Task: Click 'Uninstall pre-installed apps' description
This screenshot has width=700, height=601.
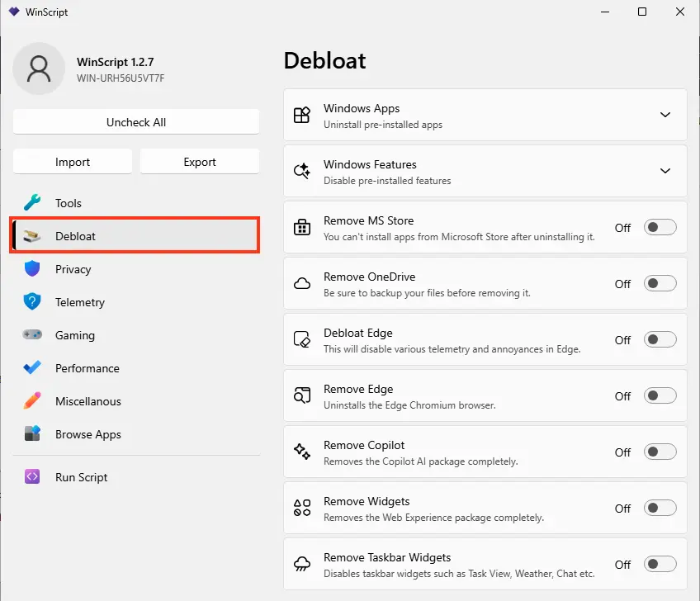Action: click(x=383, y=125)
